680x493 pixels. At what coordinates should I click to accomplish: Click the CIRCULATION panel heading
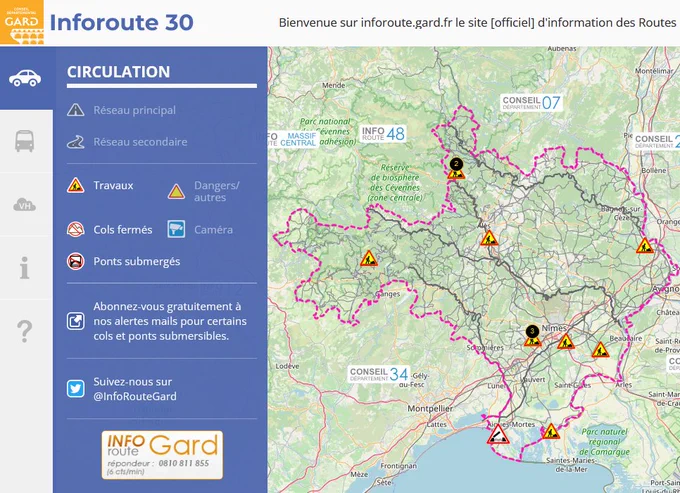coord(118,72)
